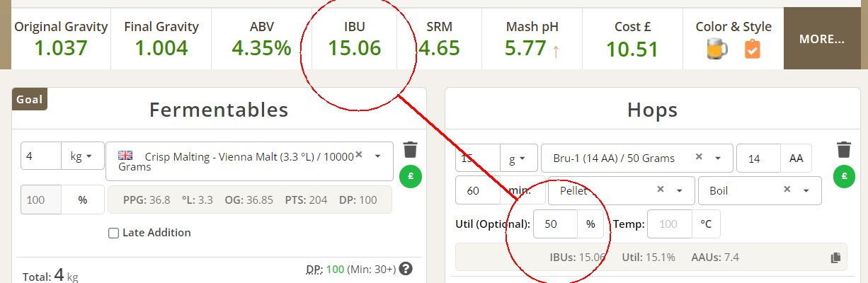868x283 pixels.
Task: Click the MORE... button
Action: (821, 39)
